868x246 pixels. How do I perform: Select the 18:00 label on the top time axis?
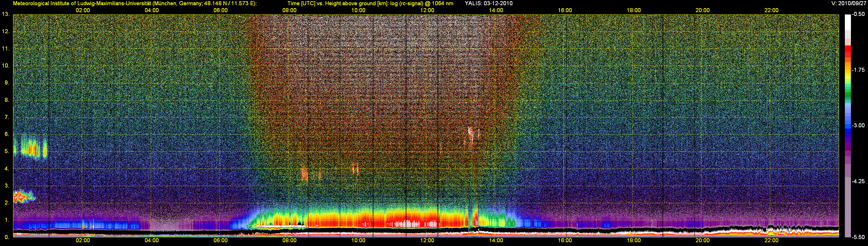tap(634, 10)
